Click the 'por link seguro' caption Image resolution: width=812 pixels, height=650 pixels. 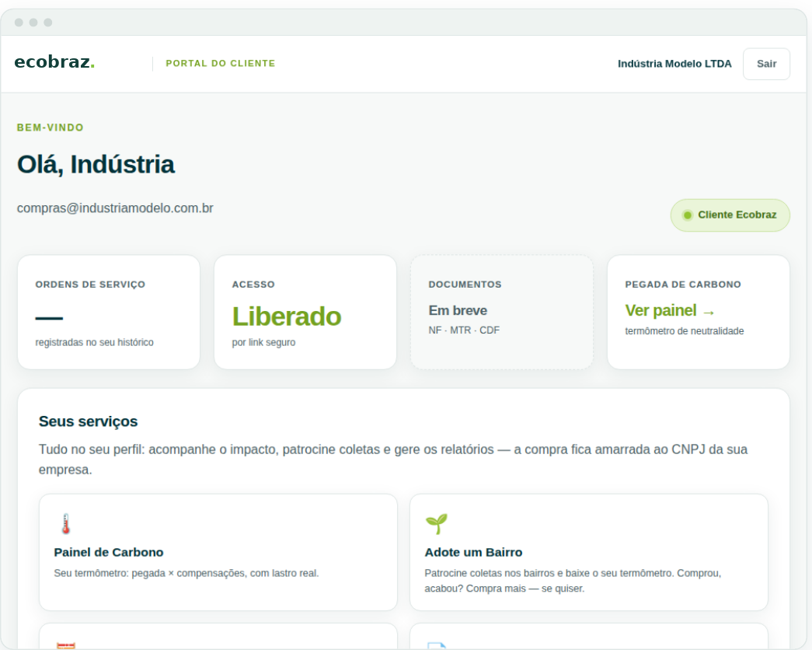tap(263, 342)
